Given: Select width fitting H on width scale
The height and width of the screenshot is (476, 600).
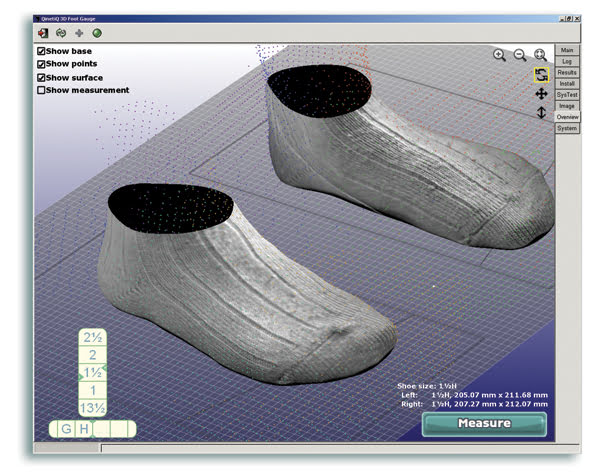Looking at the screenshot, I should (84, 429).
